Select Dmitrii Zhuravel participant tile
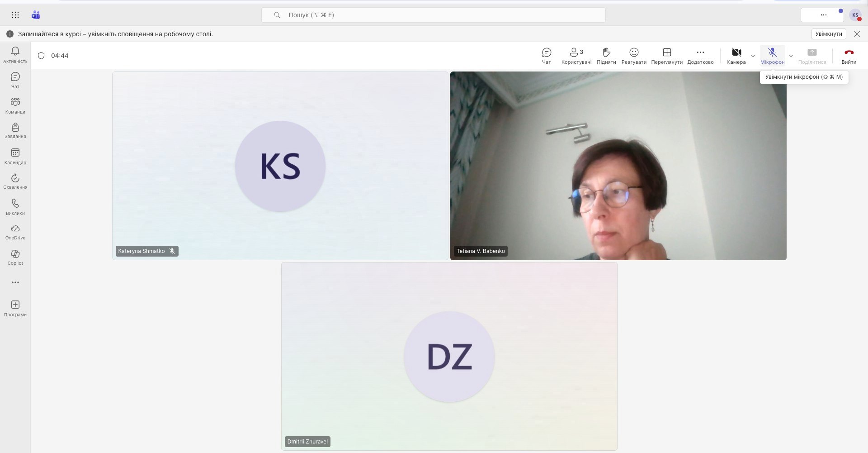Screen dimensions: 868x453 [449, 356]
